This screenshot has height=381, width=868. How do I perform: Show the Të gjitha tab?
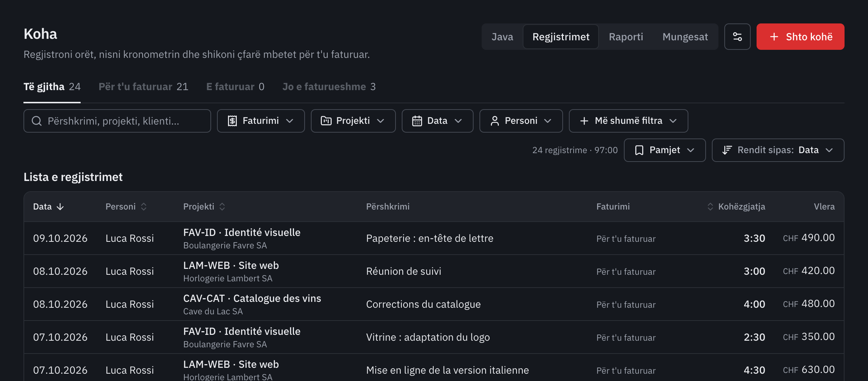(x=52, y=87)
